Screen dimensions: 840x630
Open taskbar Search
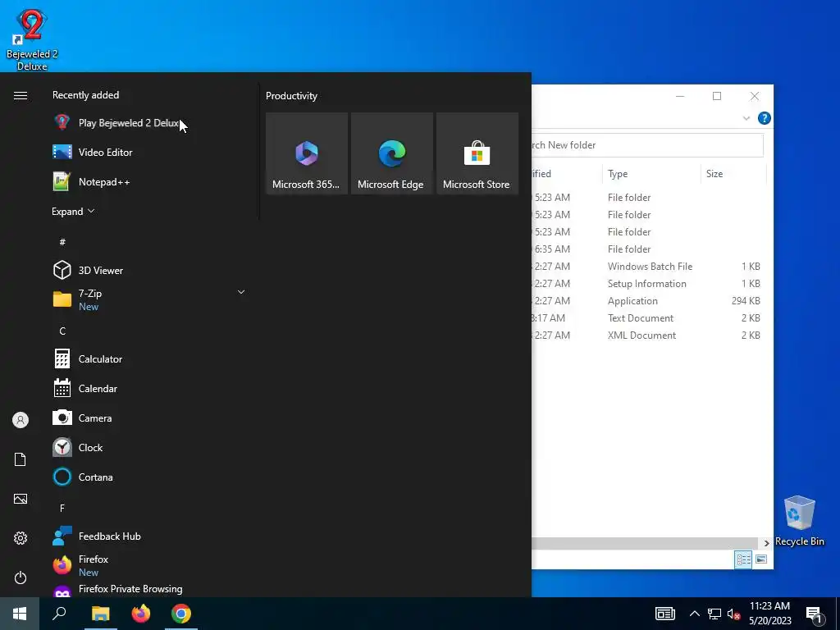59,614
